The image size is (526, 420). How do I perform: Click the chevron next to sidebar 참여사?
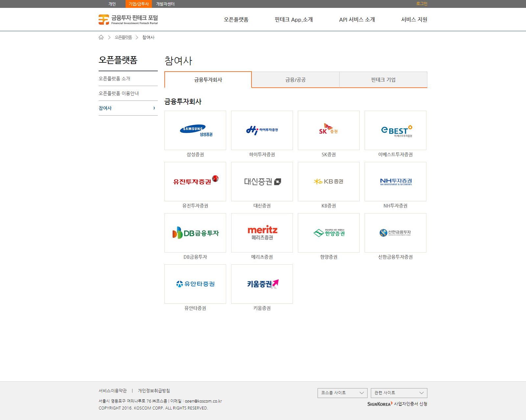(154, 108)
